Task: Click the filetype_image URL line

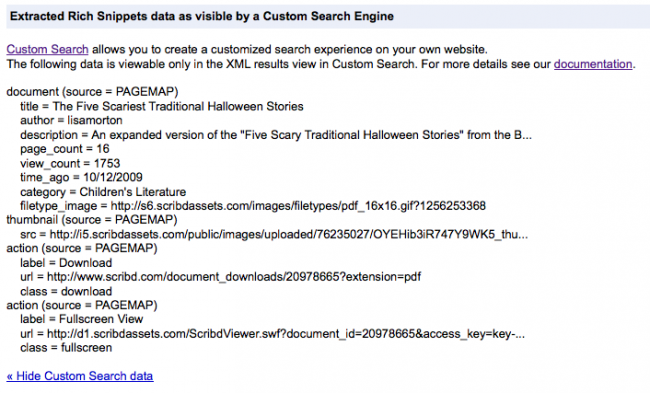Action: (x=253, y=206)
